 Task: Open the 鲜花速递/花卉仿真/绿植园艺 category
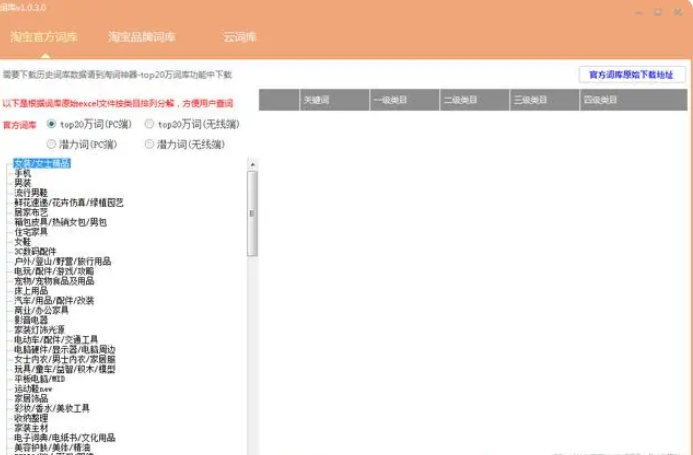click(x=69, y=203)
